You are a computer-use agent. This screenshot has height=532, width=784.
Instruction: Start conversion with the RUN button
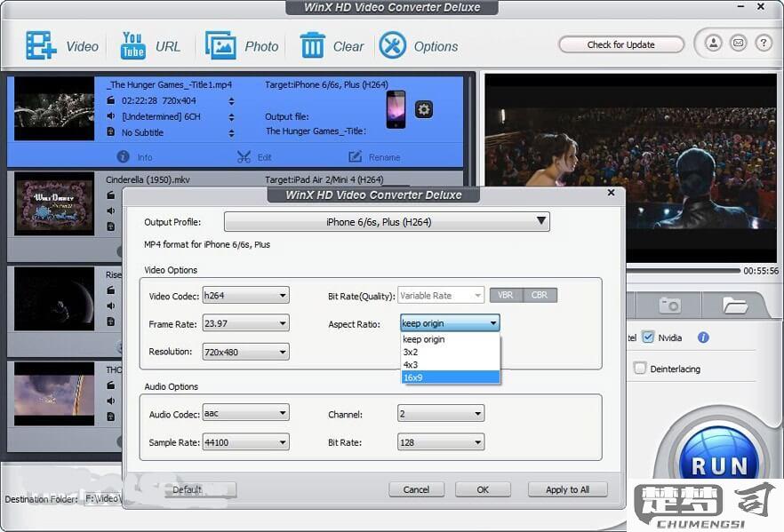pyautogui.click(x=719, y=462)
